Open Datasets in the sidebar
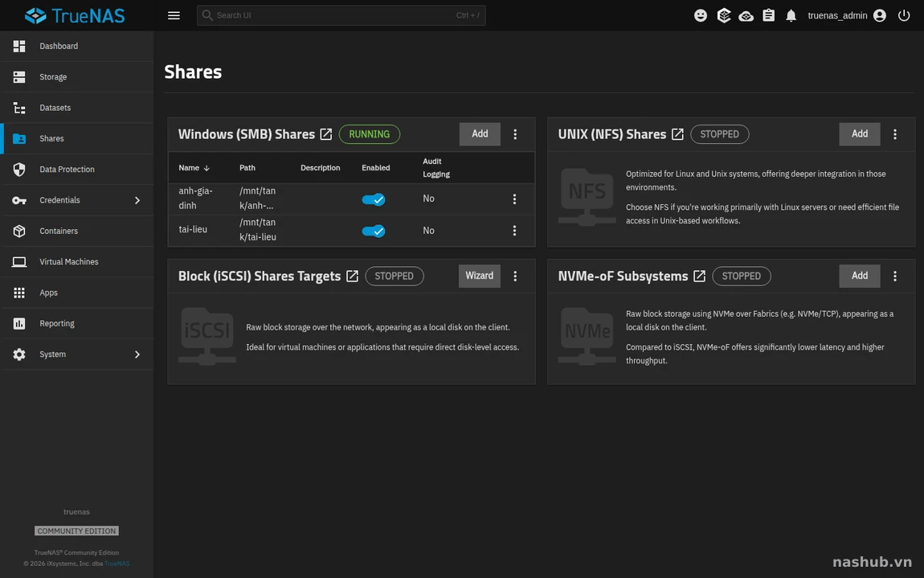The image size is (924, 578). (77, 108)
